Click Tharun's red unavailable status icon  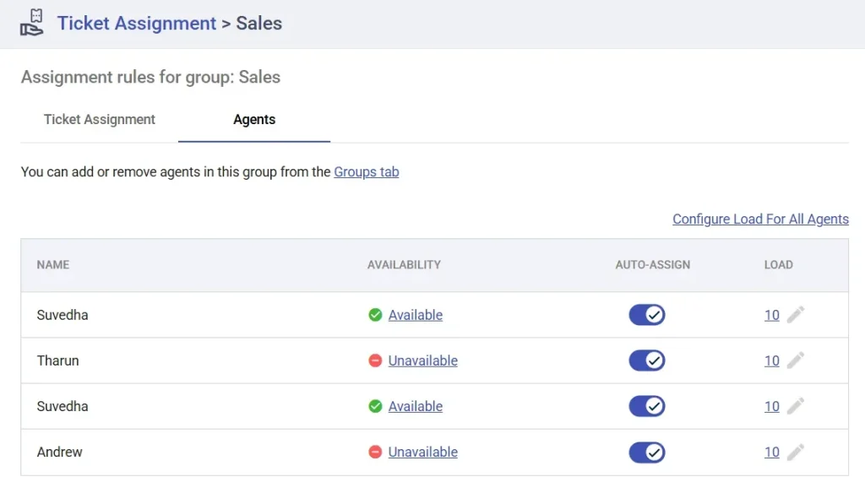[x=375, y=360]
